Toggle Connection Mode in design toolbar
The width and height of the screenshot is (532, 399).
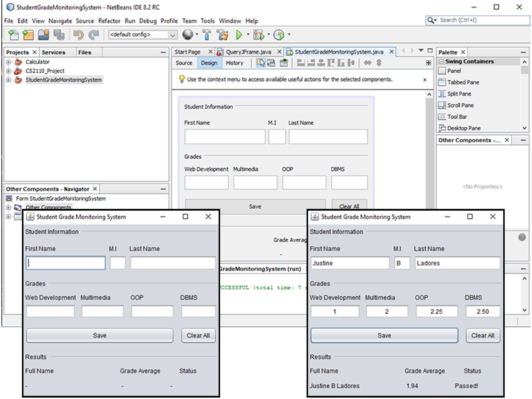pyautogui.click(x=271, y=63)
